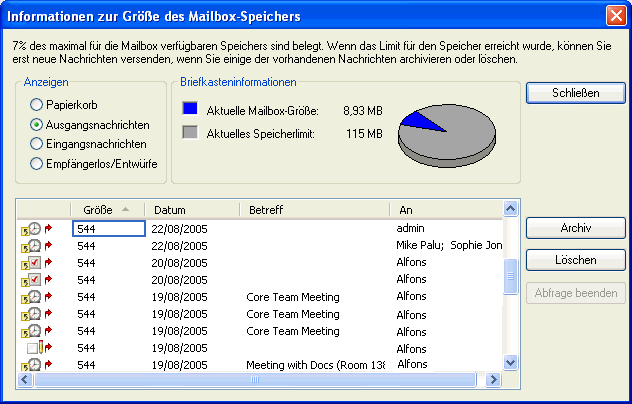
Task: Click the message list's scroll-up arrow
Action: coord(510,208)
